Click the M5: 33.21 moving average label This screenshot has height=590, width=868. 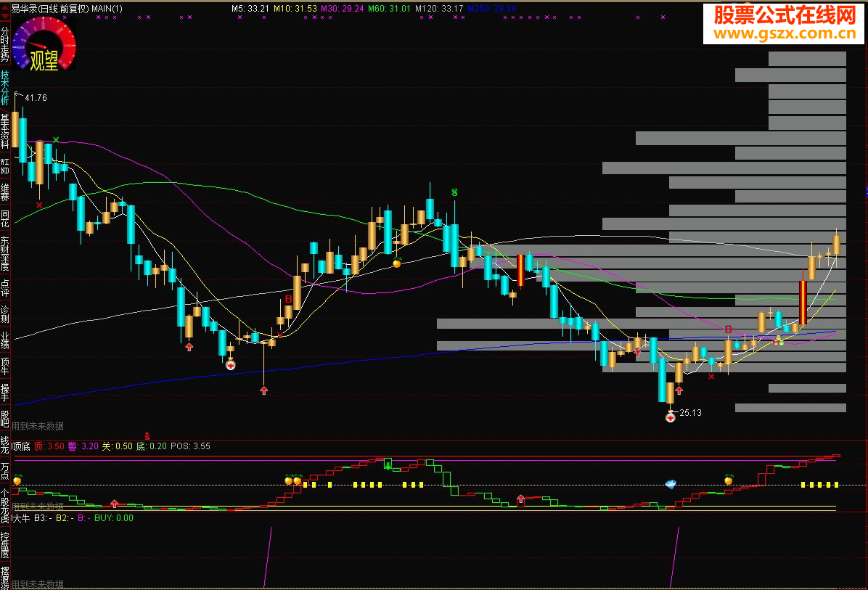(250, 8)
